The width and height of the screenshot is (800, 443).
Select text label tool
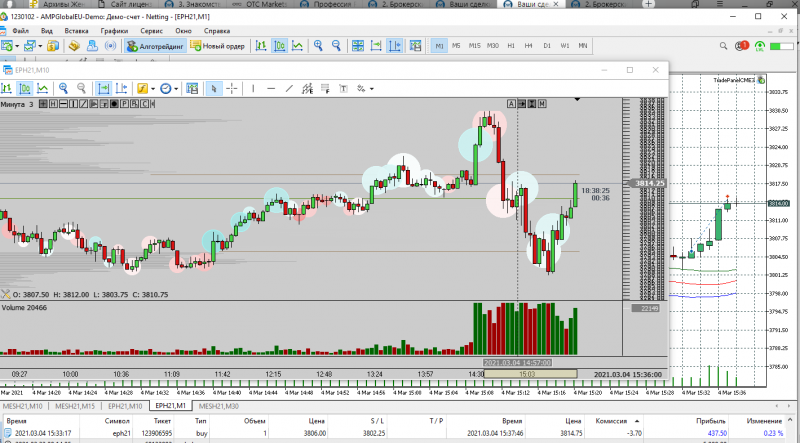[343, 89]
